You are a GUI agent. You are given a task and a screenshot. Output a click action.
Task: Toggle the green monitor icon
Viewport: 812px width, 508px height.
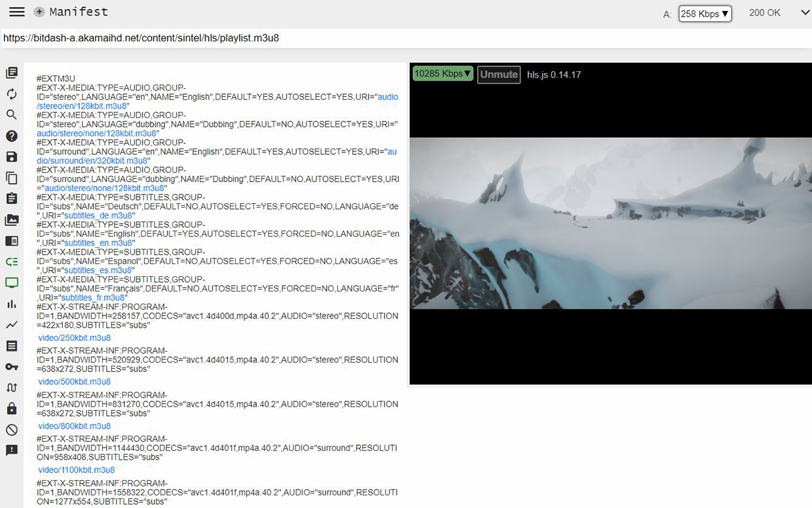pyautogui.click(x=11, y=283)
